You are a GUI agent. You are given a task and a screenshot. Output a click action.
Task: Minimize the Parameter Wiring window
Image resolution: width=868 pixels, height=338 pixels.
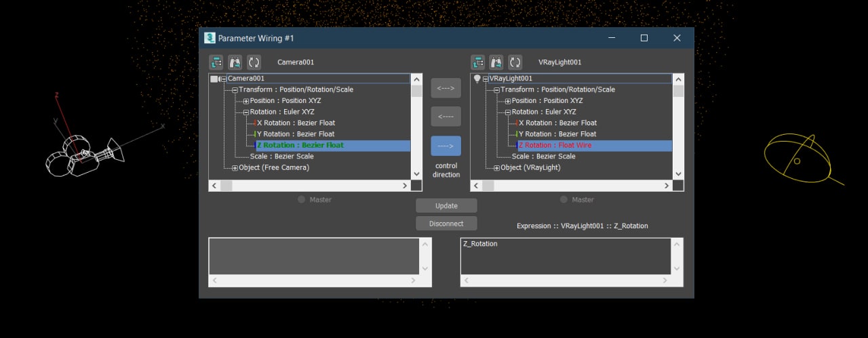[612, 38]
